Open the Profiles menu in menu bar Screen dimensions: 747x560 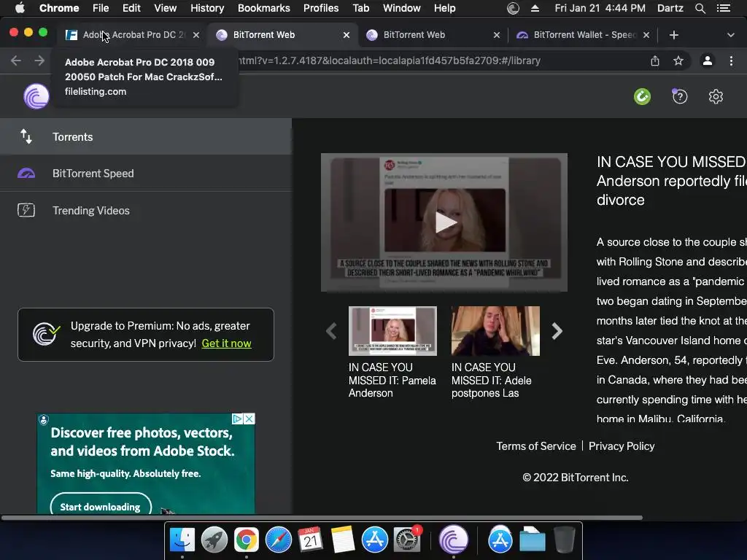tap(321, 8)
